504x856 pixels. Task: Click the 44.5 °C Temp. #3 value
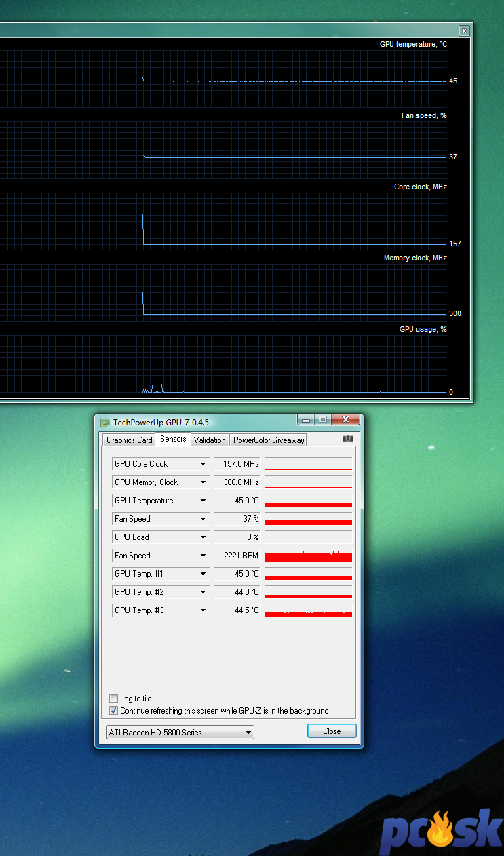coord(237,610)
